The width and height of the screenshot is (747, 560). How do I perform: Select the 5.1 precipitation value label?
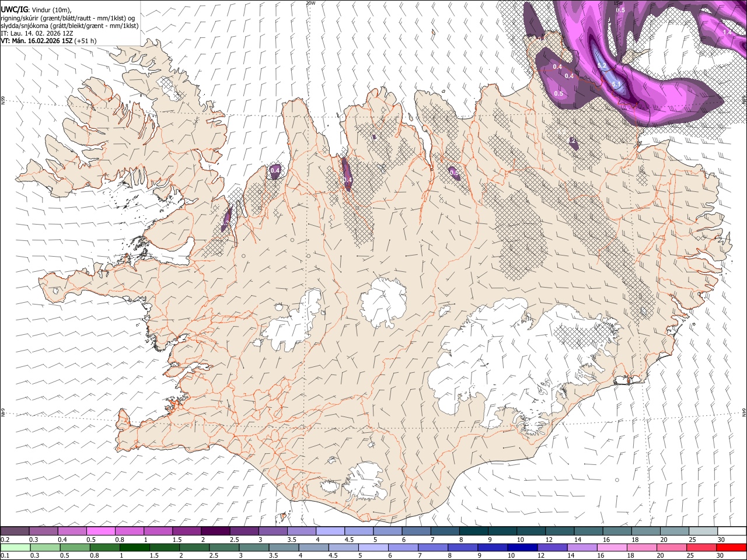[x=617, y=85]
